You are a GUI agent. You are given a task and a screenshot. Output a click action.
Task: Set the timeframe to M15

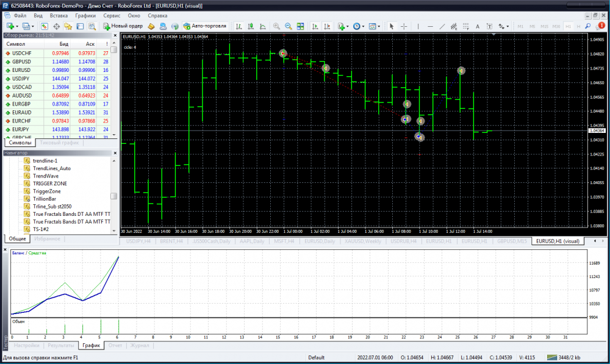[x=544, y=26]
